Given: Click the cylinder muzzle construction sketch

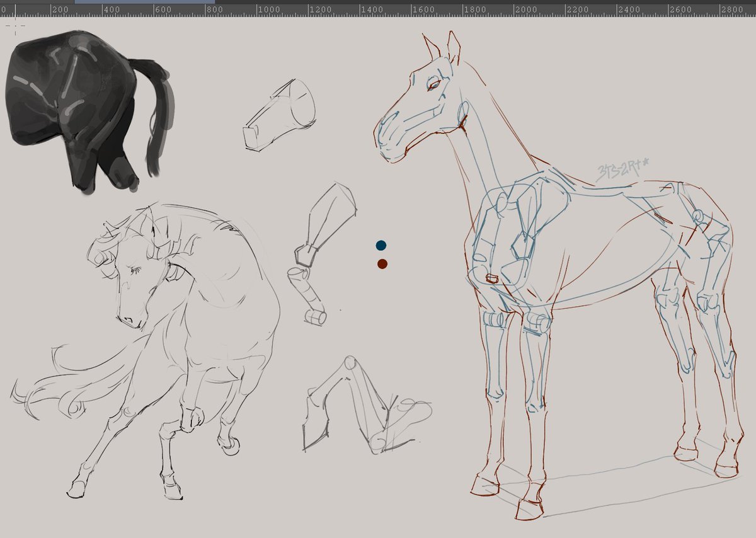Looking at the screenshot, I should click(x=280, y=110).
